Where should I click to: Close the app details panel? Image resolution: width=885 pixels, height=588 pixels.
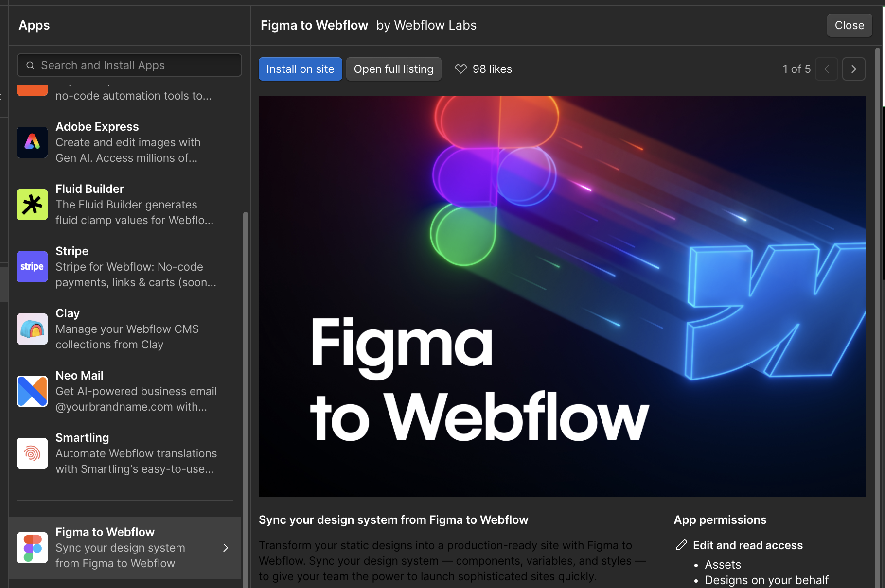coord(850,25)
